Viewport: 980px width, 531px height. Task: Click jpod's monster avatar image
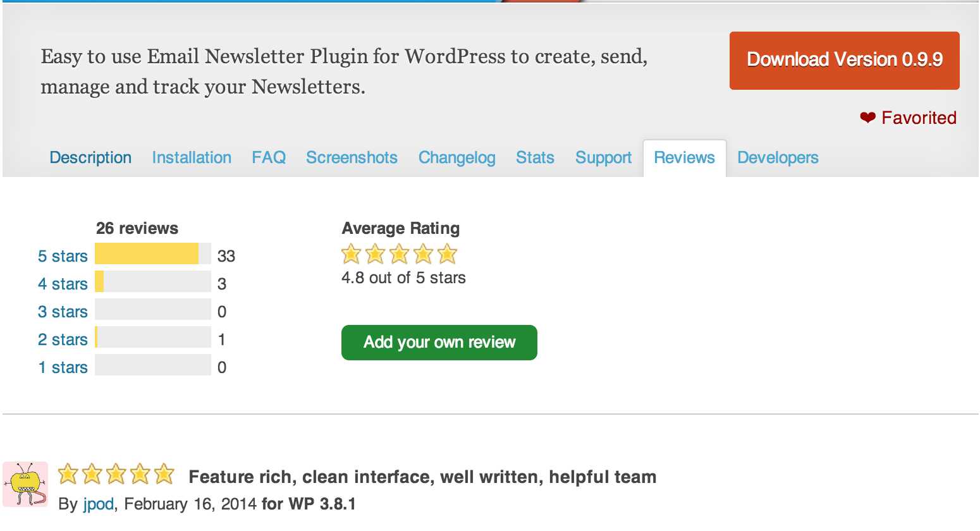[x=25, y=484]
